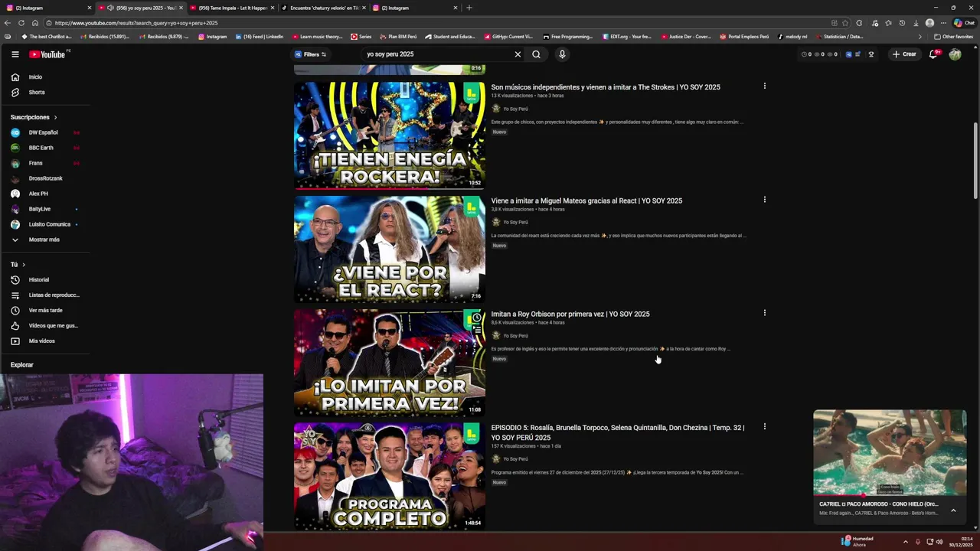Open the notifications bell
Screen dimensions: 980x551
coord(933,54)
